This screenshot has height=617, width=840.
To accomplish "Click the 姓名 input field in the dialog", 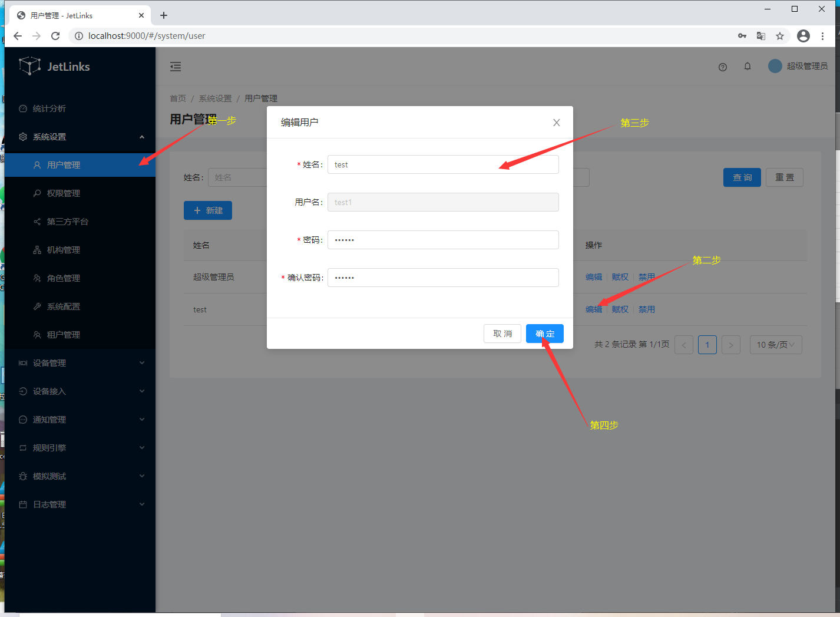I will (442, 165).
